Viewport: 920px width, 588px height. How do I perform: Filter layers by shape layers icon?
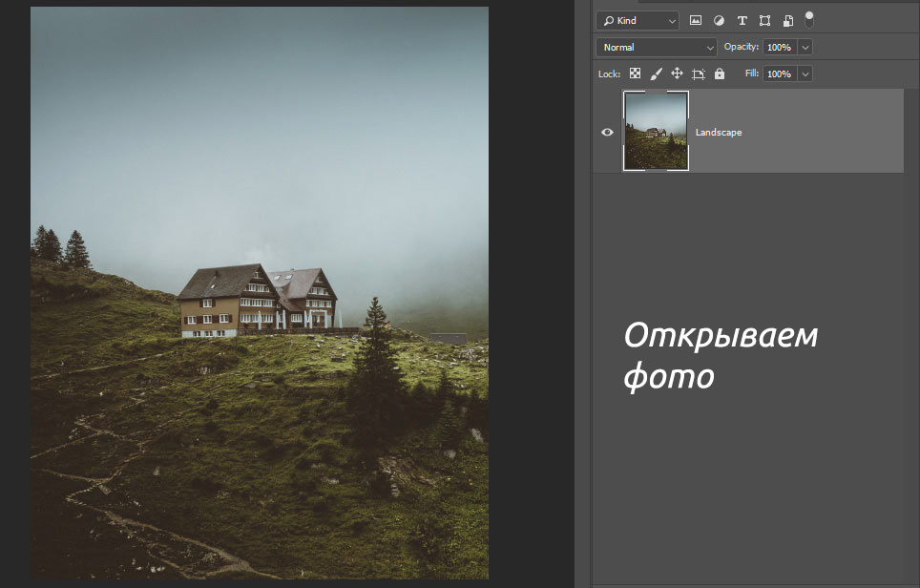click(764, 21)
